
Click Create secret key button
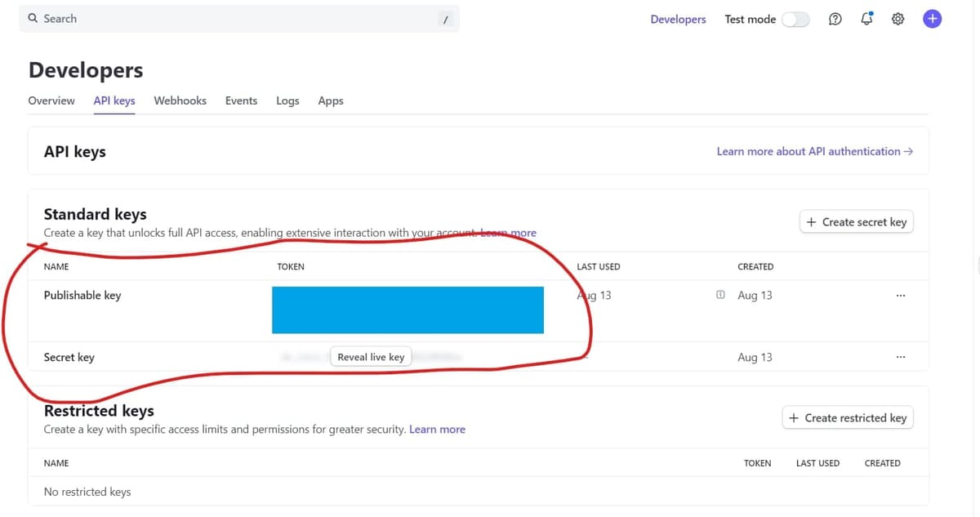point(856,222)
